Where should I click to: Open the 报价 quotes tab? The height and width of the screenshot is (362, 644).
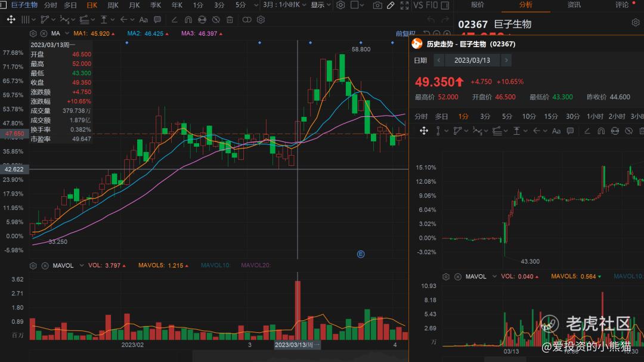[477, 5]
